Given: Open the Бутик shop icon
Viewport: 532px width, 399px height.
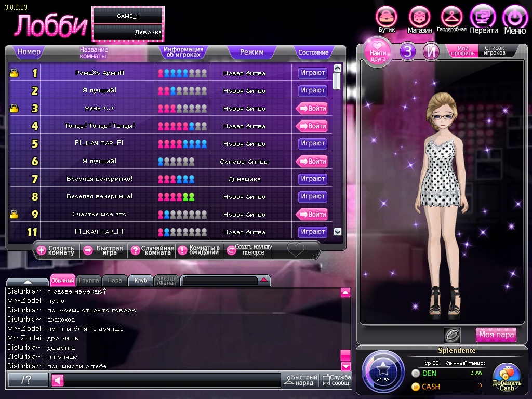Looking at the screenshot, I should click(386, 17).
